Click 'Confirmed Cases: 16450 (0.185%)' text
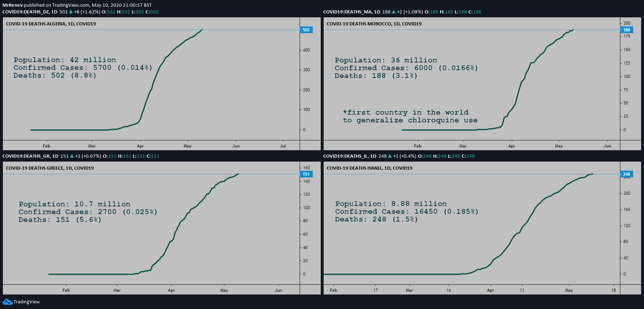The width and height of the screenshot is (644, 309). tap(407, 212)
